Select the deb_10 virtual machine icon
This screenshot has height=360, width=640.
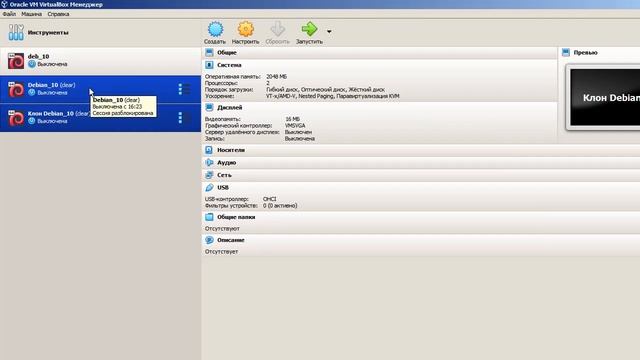pos(16,61)
